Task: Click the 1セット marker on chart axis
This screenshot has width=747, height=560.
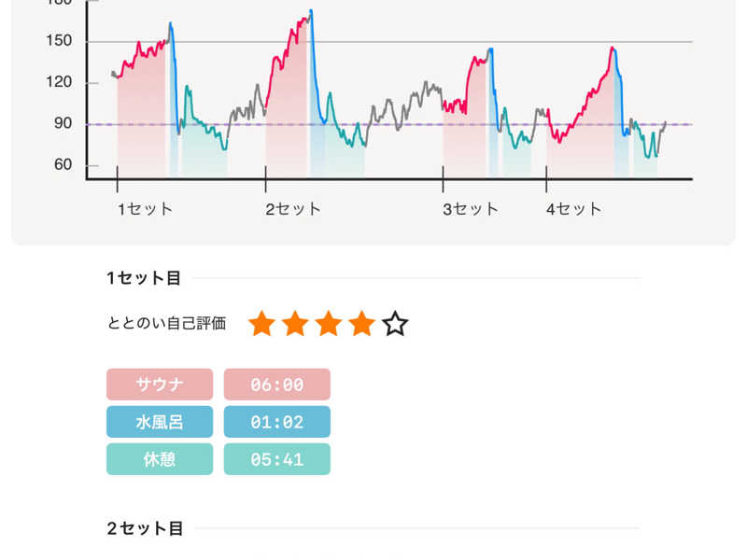Action: click(146, 209)
